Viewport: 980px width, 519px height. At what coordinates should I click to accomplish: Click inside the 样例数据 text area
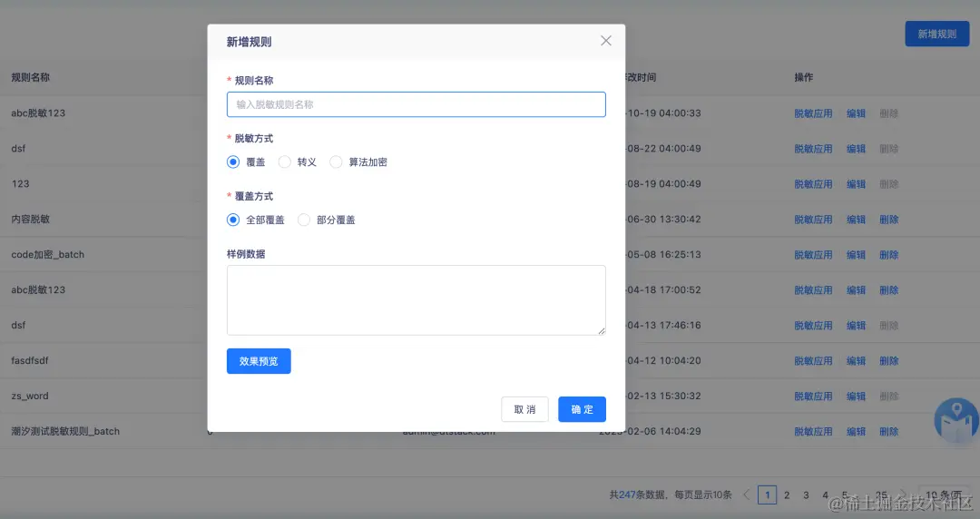tap(416, 300)
